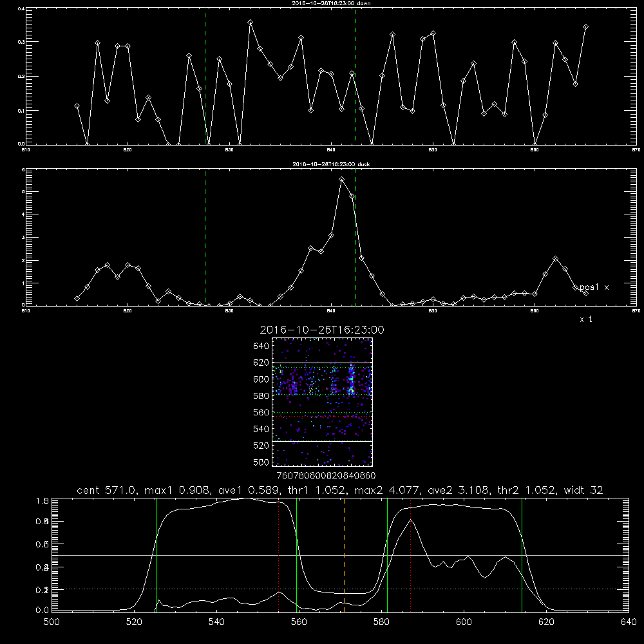
Task: Click the '600' tick label on the profile plot x-axis
Action: pyautogui.click(x=464, y=622)
